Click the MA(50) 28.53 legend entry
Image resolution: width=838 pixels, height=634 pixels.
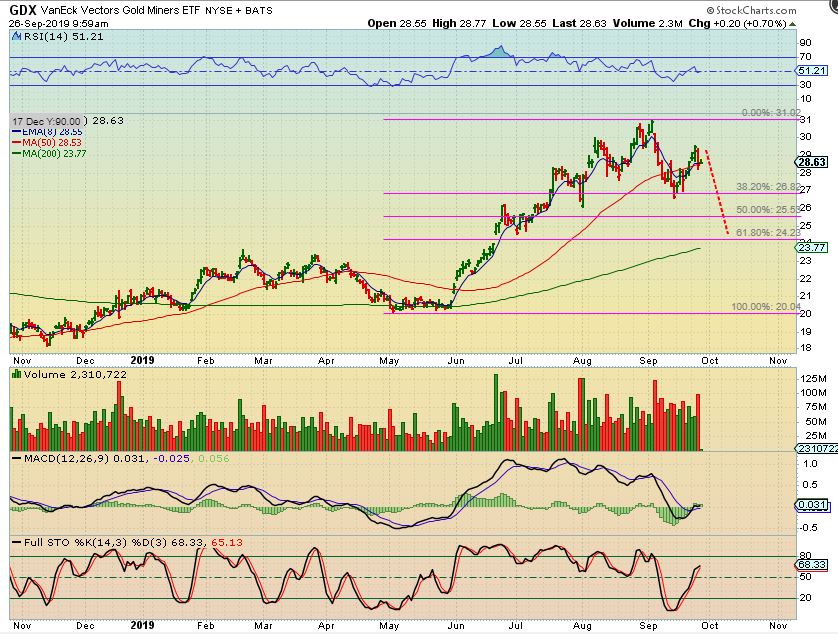click(47, 142)
